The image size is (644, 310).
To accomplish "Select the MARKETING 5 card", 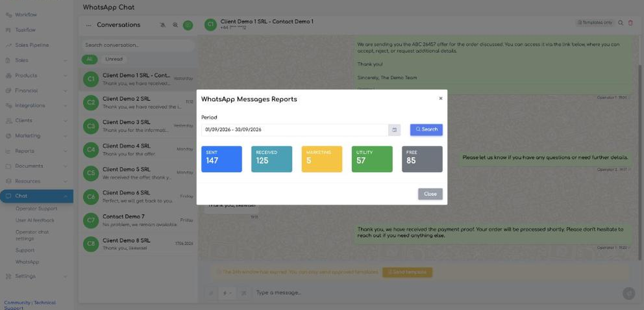I will coord(322,159).
